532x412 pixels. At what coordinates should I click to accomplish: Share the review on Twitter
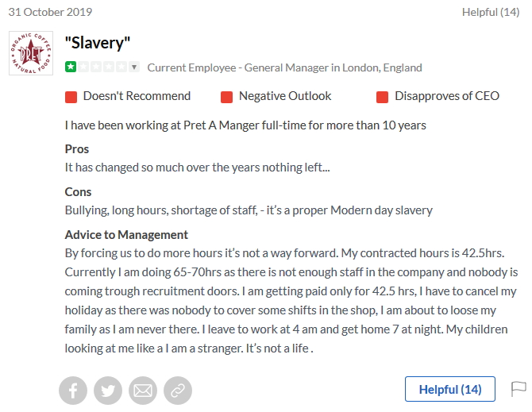tap(108, 391)
